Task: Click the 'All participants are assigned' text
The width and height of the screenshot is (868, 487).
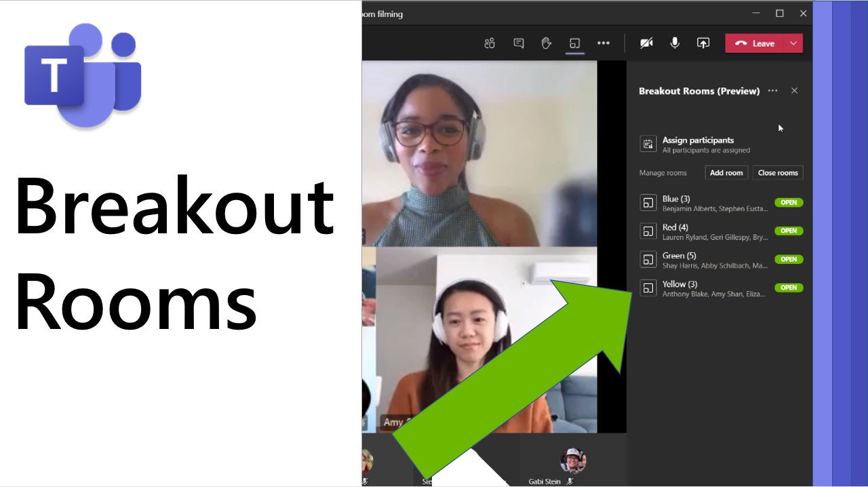Action: click(x=706, y=151)
